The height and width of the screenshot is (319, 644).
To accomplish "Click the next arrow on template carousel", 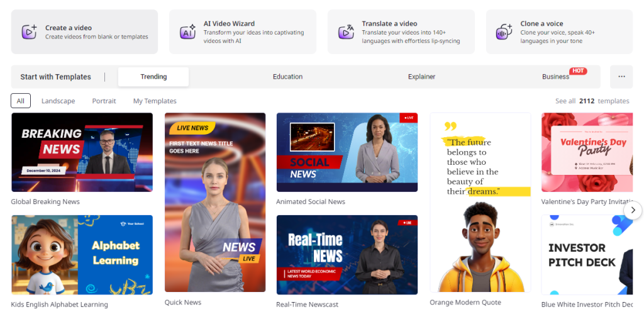I will tap(633, 210).
